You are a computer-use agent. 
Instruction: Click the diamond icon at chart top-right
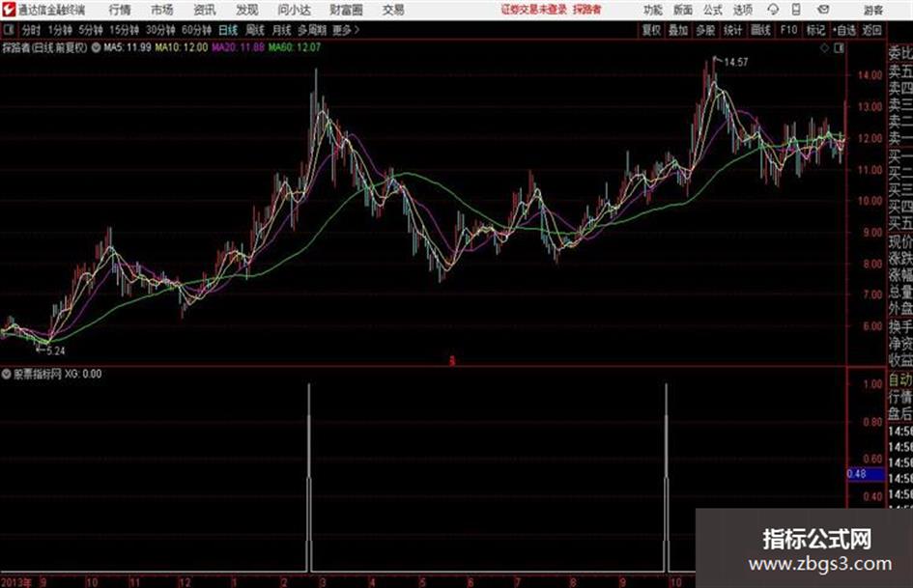click(x=824, y=48)
